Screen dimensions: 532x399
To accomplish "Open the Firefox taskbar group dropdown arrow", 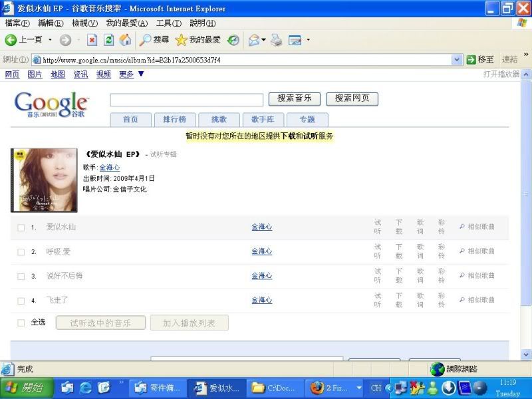I will coord(359,388).
